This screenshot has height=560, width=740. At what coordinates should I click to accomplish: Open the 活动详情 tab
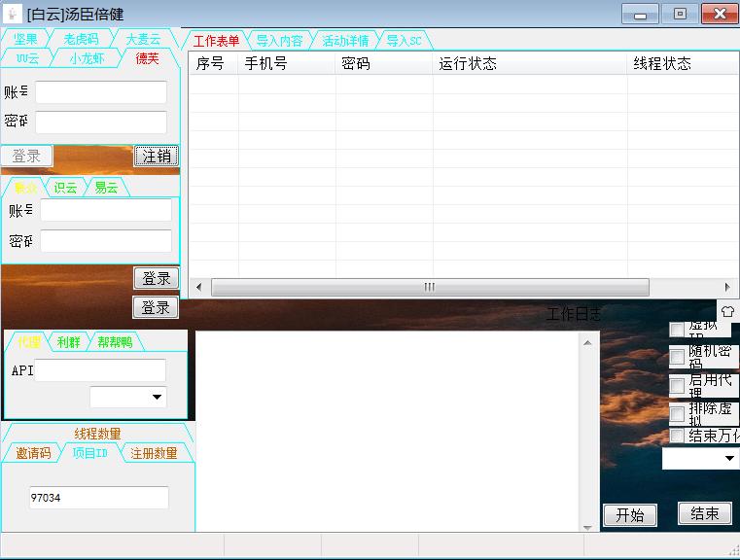tap(345, 41)
